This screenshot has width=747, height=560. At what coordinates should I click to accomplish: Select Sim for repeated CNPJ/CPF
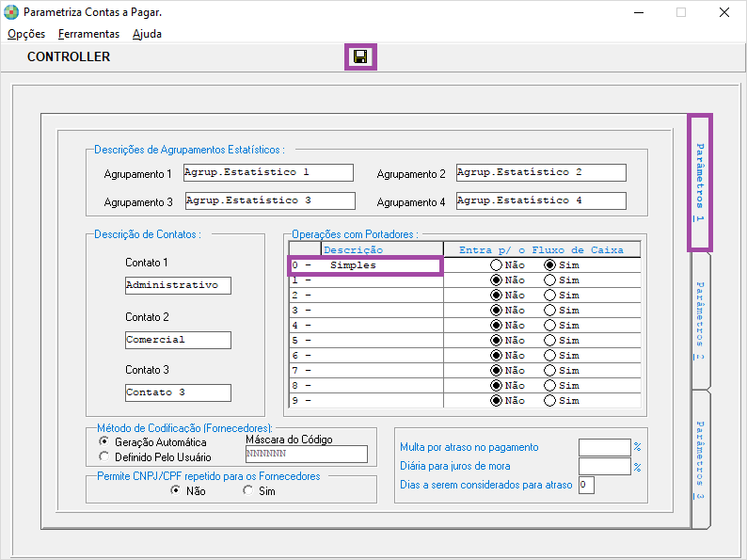pos(248,490)
